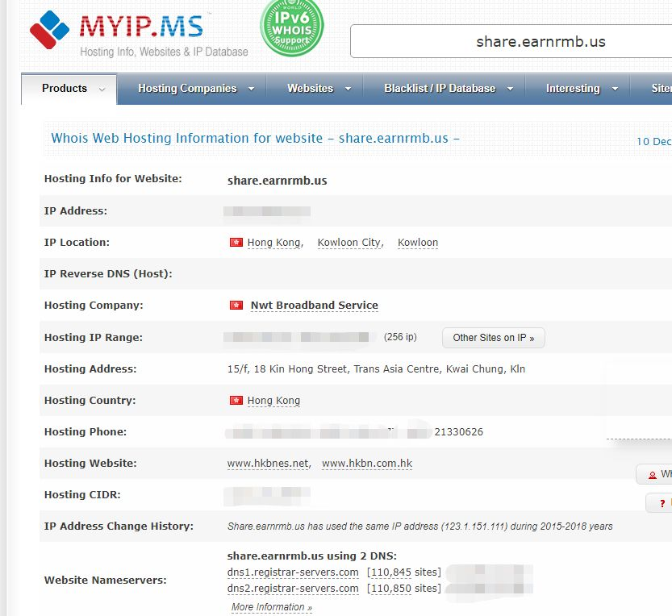The width and height of the screenshot is (672, 616).
Task: Click the Hong Kong flag beside IP Location
Action: pos(236,243)
